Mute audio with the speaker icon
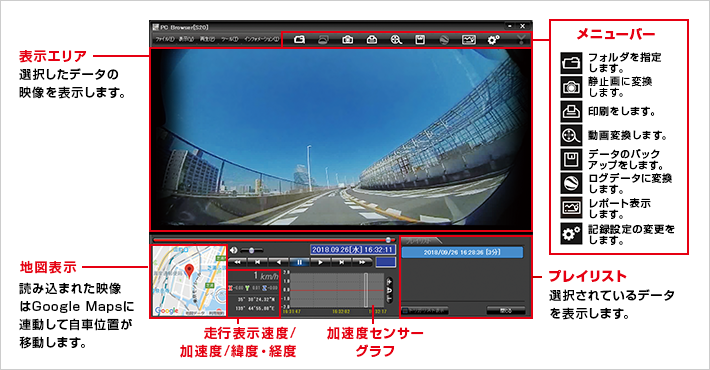Image resolution: width=710 pixels, height=370 pixels. tap(234, 250)
